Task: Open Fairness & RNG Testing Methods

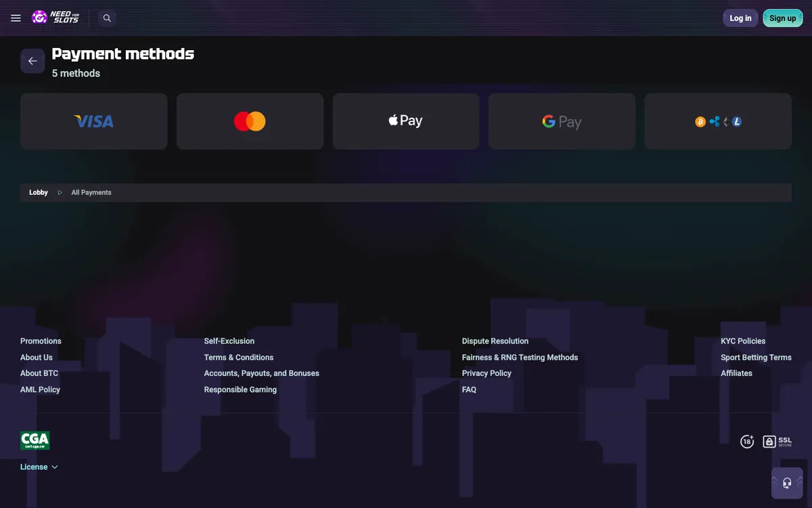Action: [x=520, y=357]
